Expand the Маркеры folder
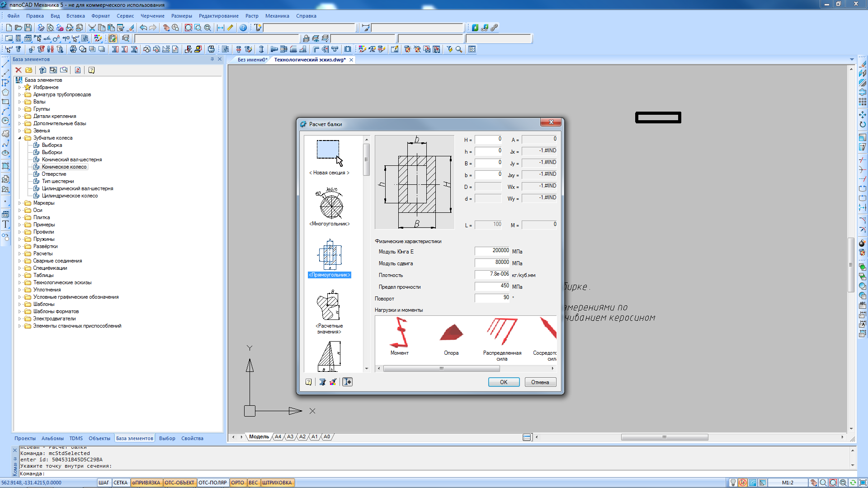Viewport: 868px width, 488px height. click(19, 203)
